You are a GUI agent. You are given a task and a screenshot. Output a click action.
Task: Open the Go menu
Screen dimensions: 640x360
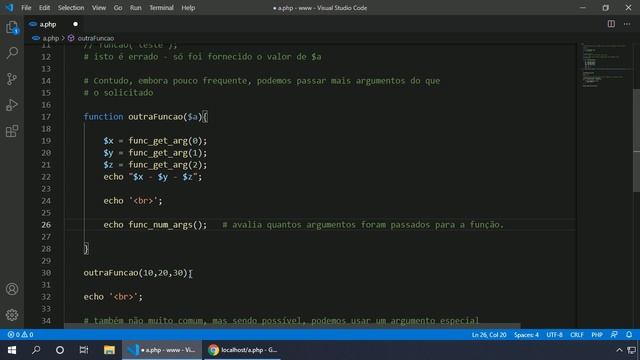pyautogui.click(x=118, y=8)
